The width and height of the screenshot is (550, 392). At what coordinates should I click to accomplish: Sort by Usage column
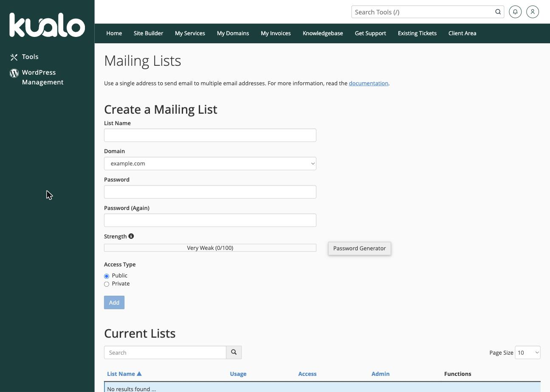[x=238, y=374]
